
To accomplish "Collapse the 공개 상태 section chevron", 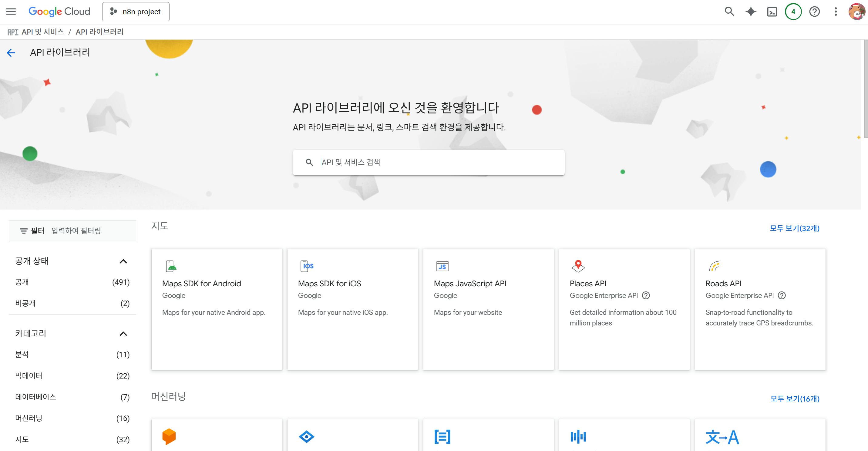I will [123, 261].
